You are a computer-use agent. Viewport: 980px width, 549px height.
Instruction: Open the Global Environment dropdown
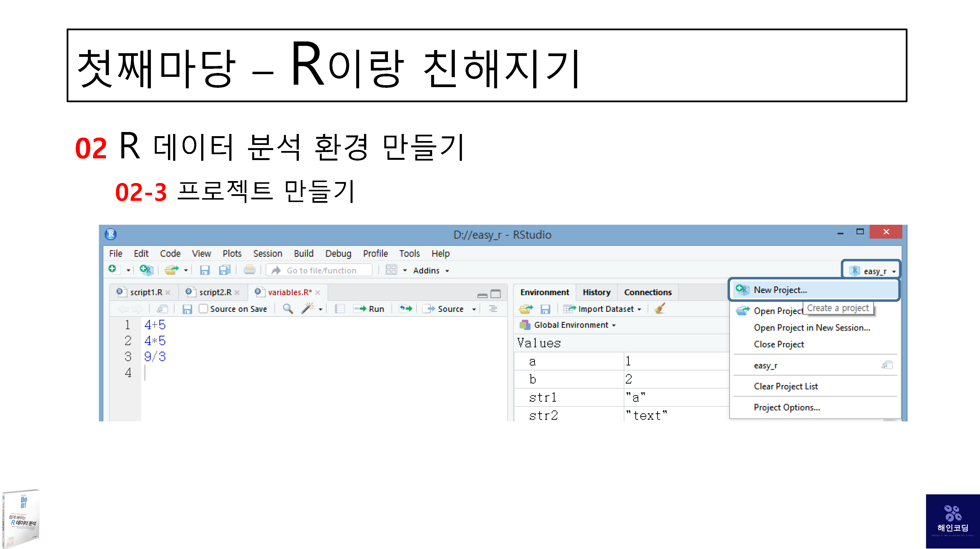click(x=568, y=325)
